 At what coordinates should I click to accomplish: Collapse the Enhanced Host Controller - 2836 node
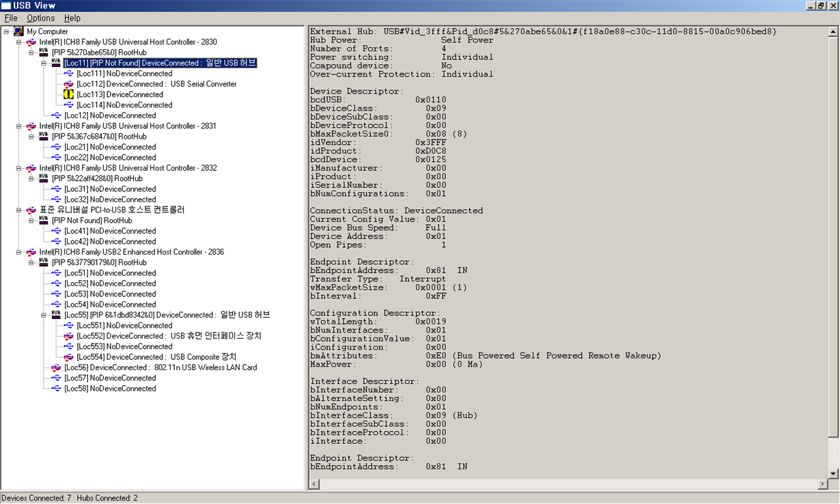pos(18,252)
